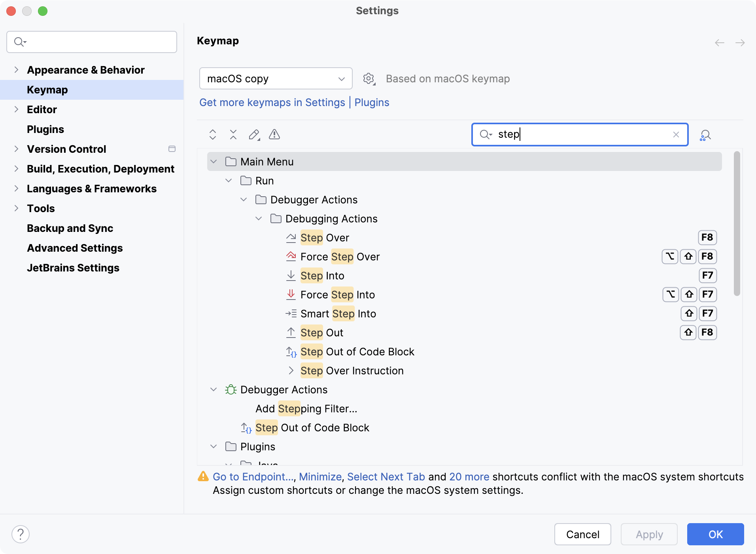
Task: Open Plugins from the settings sidebar
Action: click(x=45, y=129)
